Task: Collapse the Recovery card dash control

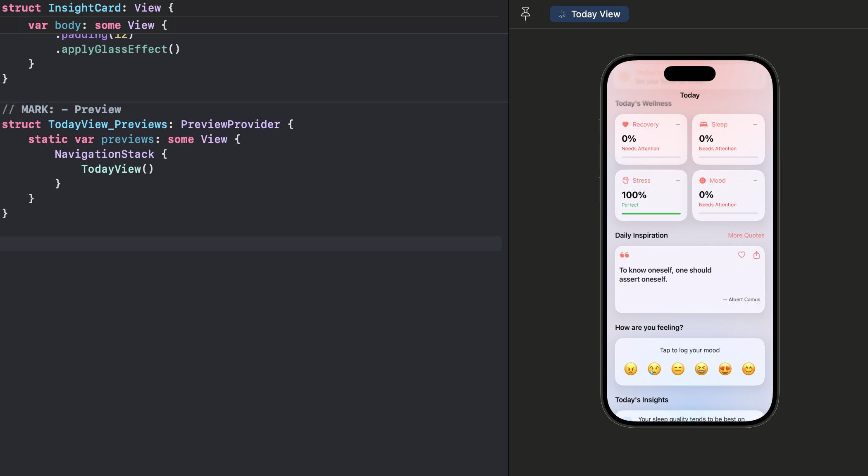Action: coord(678,124)
